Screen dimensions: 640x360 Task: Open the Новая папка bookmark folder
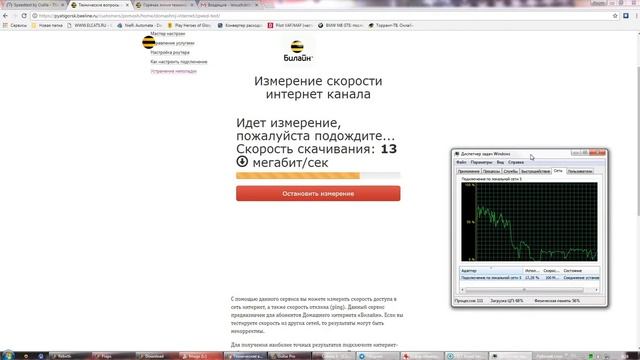[x=47, y=25]
